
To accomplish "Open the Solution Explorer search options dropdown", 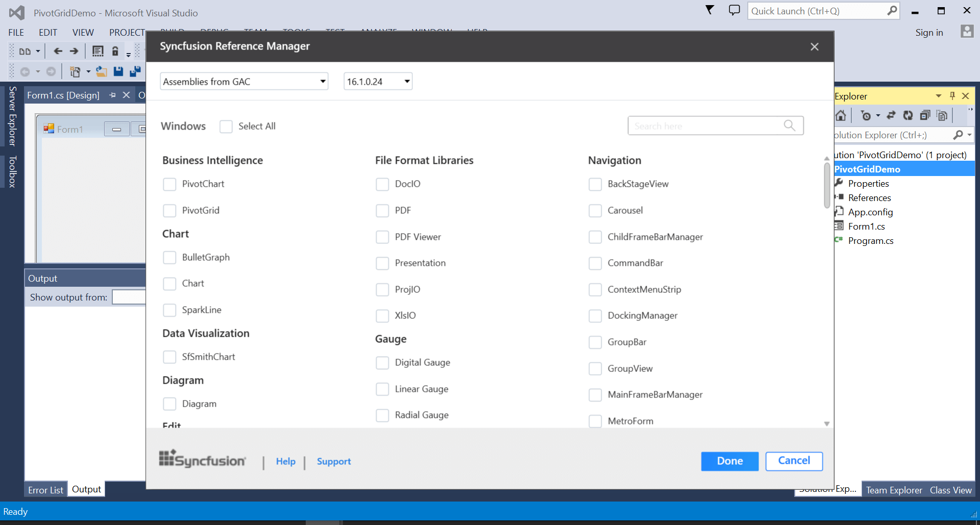I will 969,135.
